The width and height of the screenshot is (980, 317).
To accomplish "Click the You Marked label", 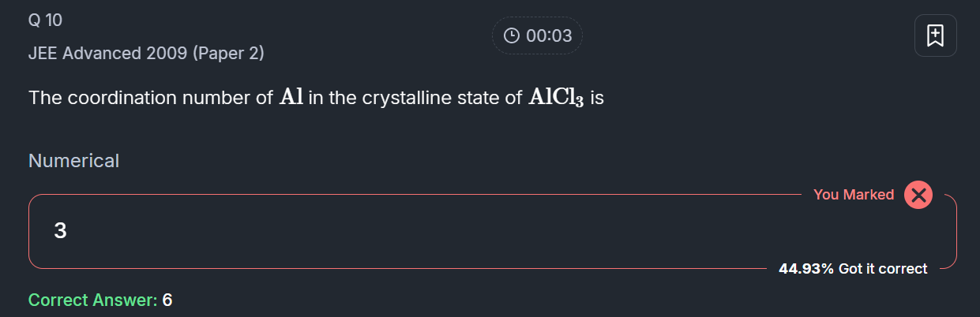I will 853,195.
